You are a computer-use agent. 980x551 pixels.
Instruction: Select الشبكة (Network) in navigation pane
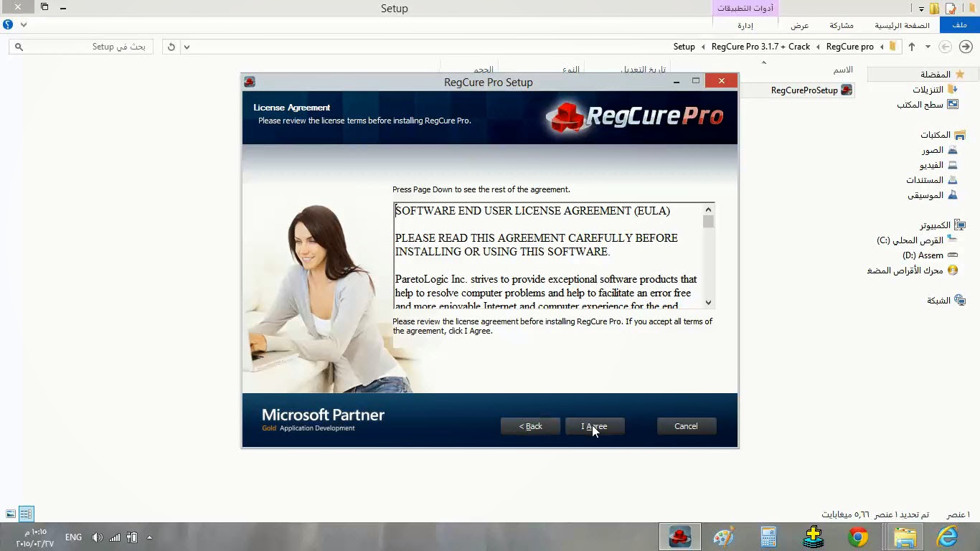coord(946,301)
